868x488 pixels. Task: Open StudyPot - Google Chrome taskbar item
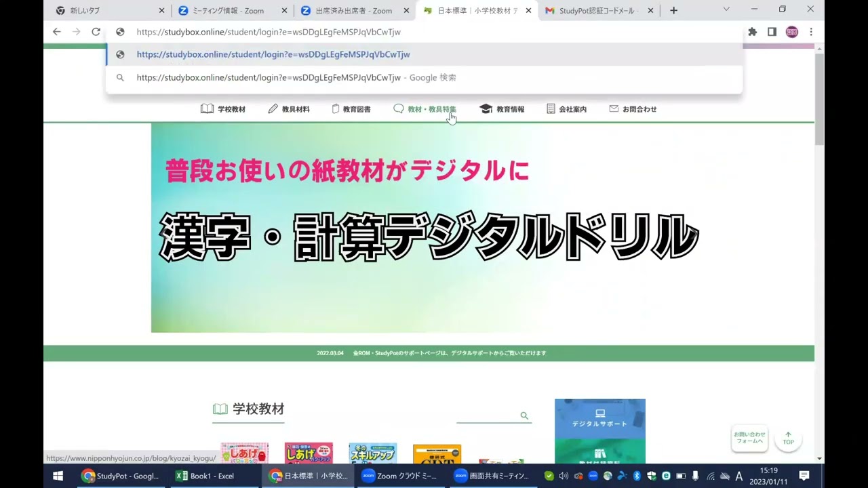(120, 476)
